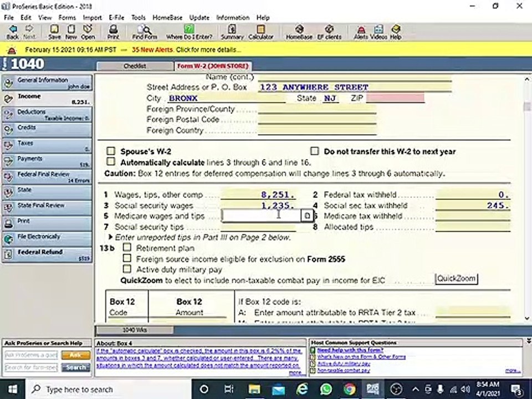Click 'more...' link in support questions

tap(512, 371)
